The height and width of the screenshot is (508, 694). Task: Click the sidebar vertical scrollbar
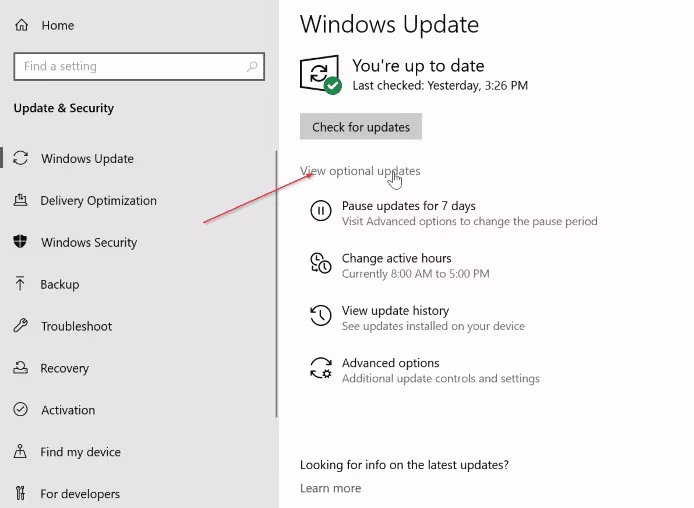click(x=277, y=283)
